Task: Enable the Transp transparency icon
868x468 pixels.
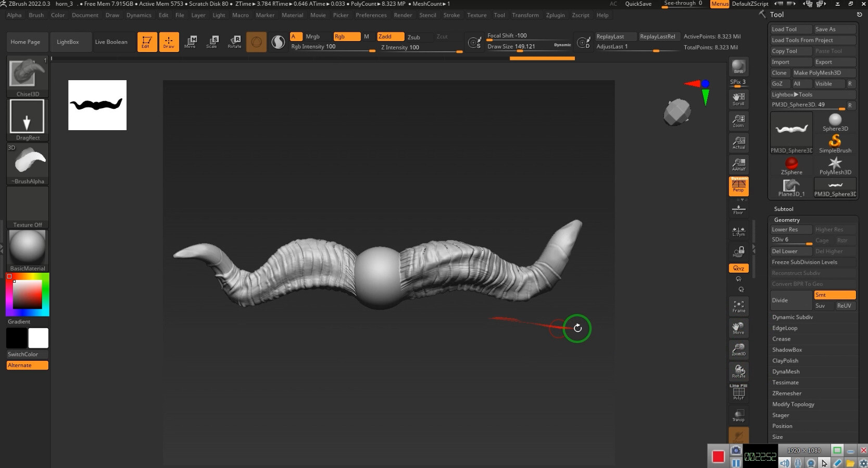Action: [738, 415]
